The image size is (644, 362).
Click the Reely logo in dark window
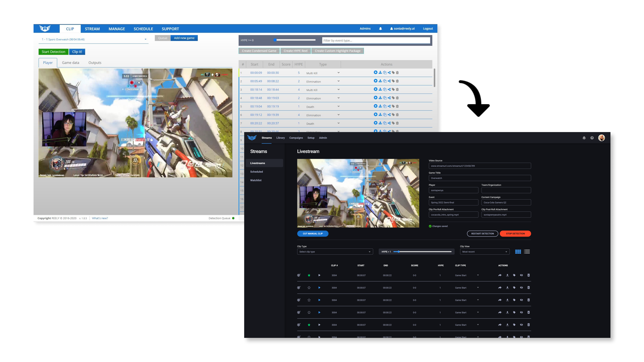tap(252, 138)
